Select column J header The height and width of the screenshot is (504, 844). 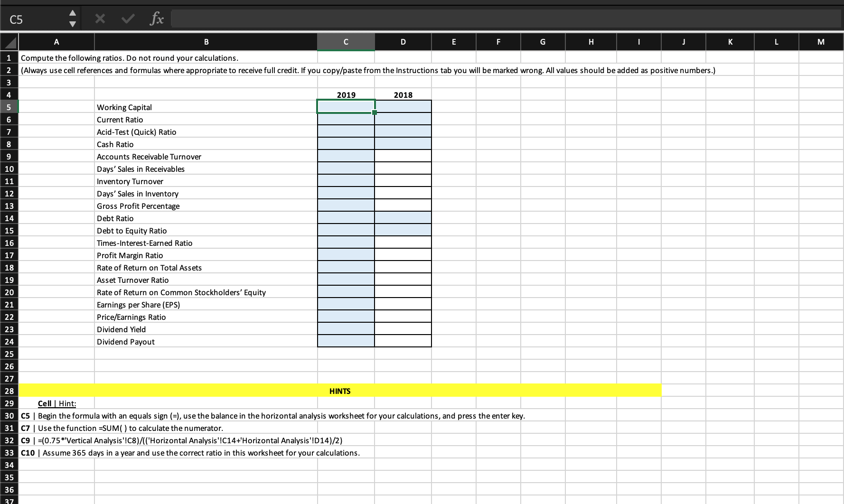(x=684, y=42)
